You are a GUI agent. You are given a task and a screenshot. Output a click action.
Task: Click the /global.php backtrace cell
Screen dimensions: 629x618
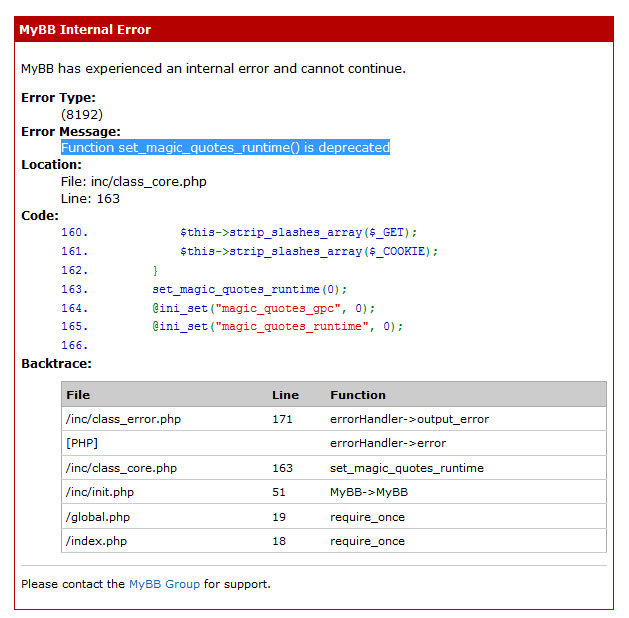tap(98, 517)
